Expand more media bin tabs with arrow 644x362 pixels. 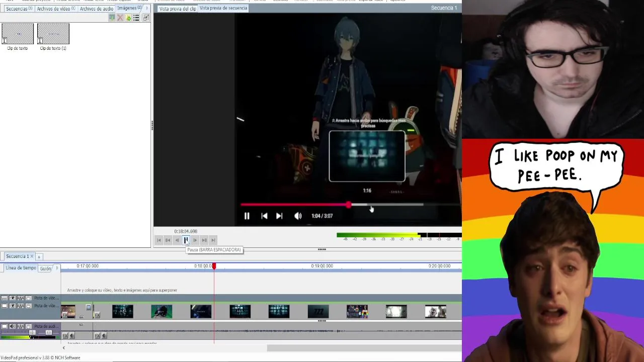click(x=147, y=8)
